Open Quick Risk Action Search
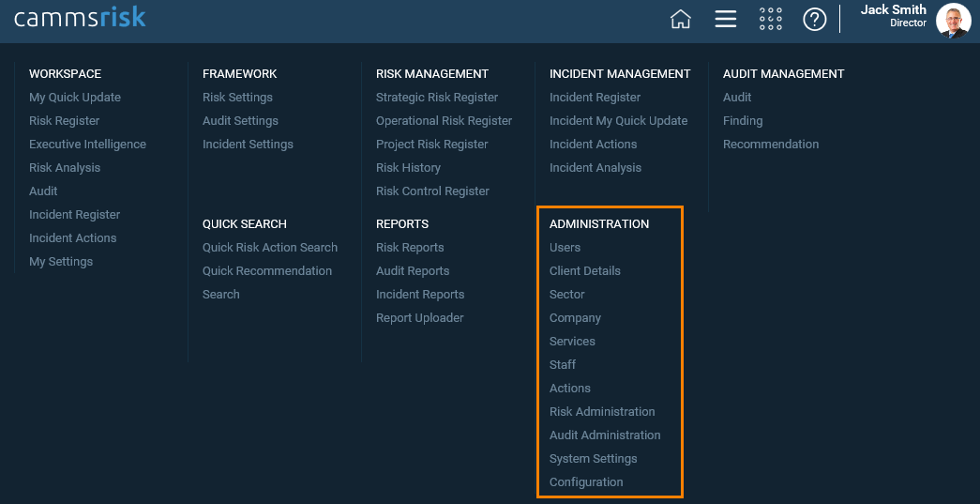The width and height of the screenshot is (980, 504). [x=270, y=248]
